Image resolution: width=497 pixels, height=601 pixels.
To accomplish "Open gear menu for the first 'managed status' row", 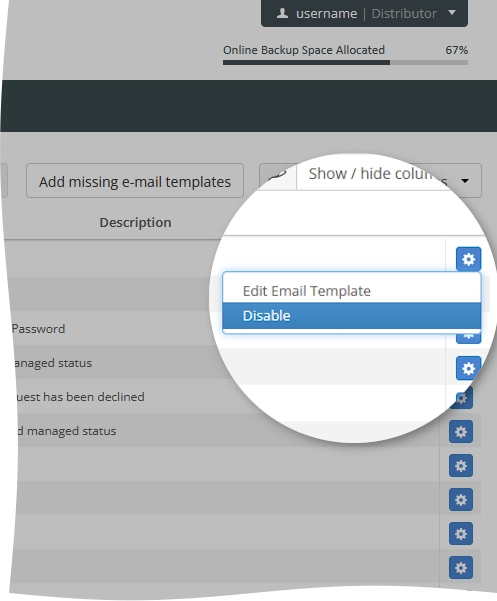I will point(468,368).
